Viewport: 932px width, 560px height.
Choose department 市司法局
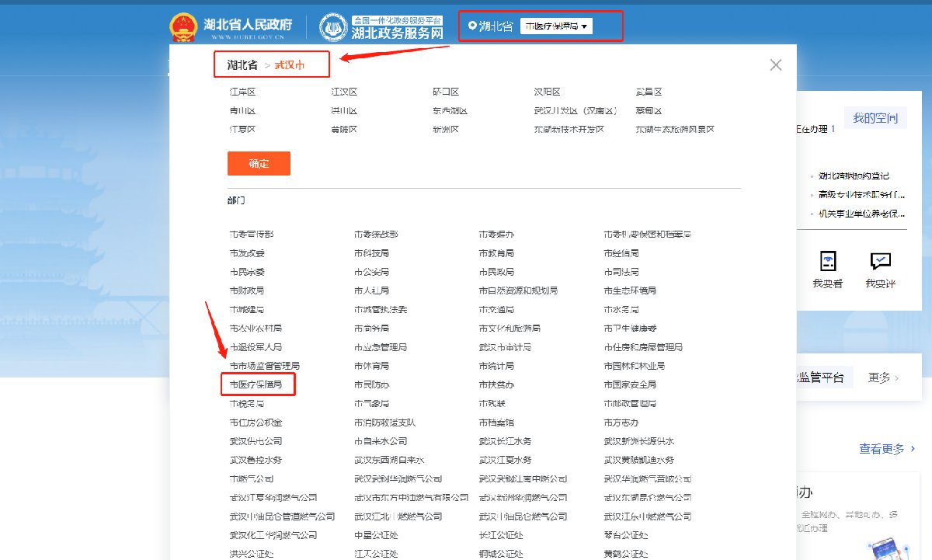(621, 272)
